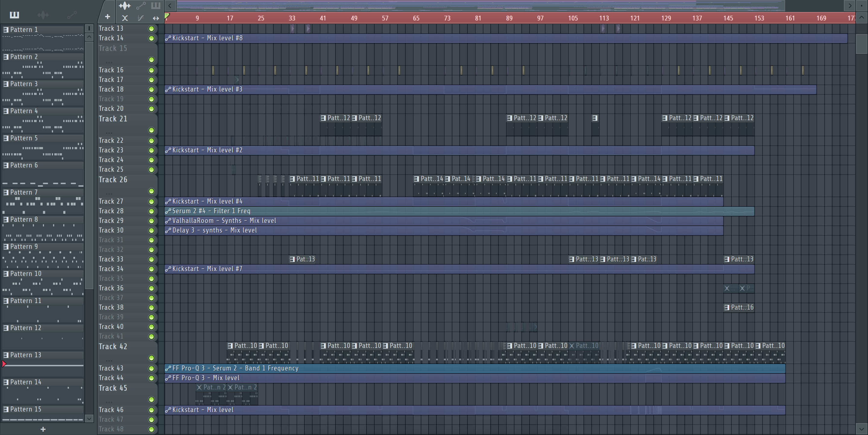Viewport: 868px width, 435px height.
Task: Show automation clips tab in picker panel
Action: tap(72, 15)
